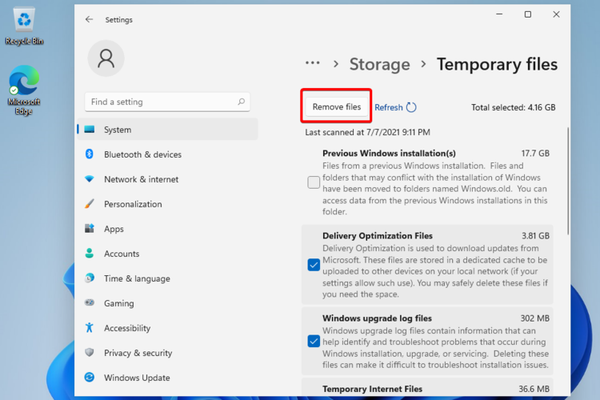This screenshot has width=600, height=400.
Task: Check Previous Windows installation(s) checkbox
Action: pos(313,182)
